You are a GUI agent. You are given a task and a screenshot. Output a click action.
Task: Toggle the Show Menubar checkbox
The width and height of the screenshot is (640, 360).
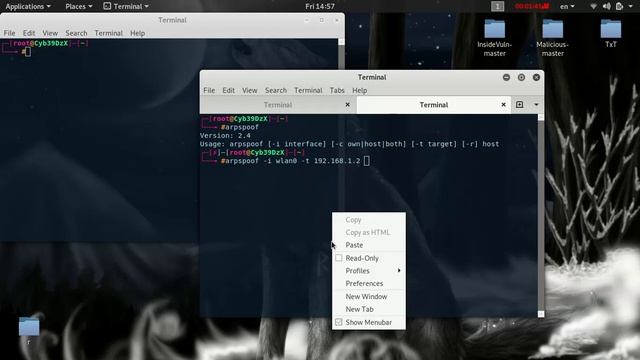pos(339,322)
